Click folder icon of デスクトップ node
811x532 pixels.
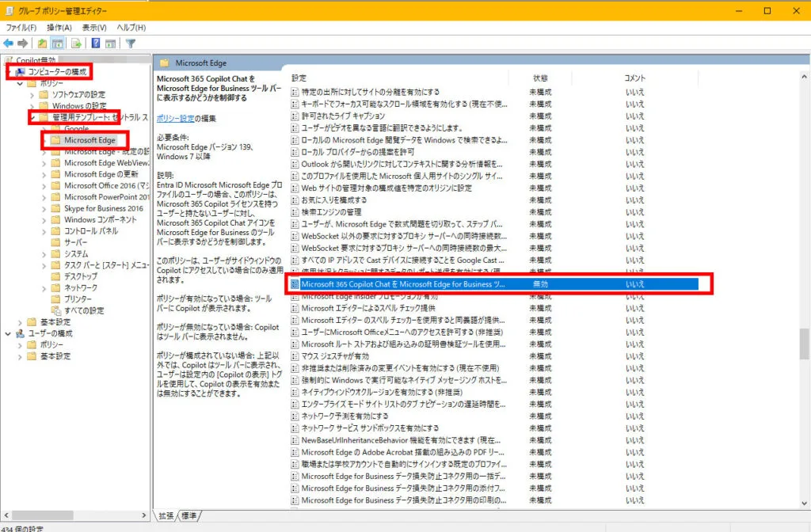point(56,276)
